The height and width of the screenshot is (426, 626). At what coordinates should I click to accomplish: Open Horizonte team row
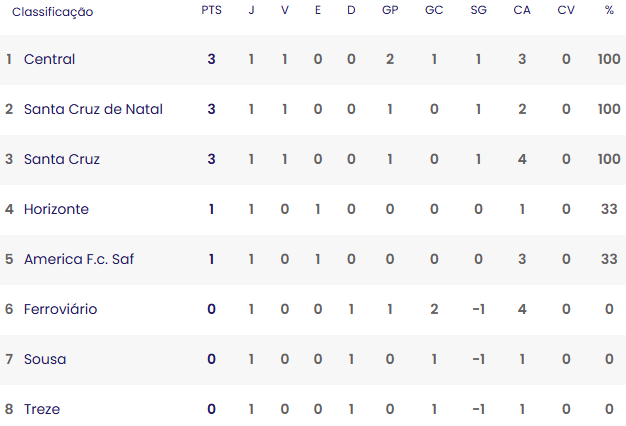(x=56, y=209)
